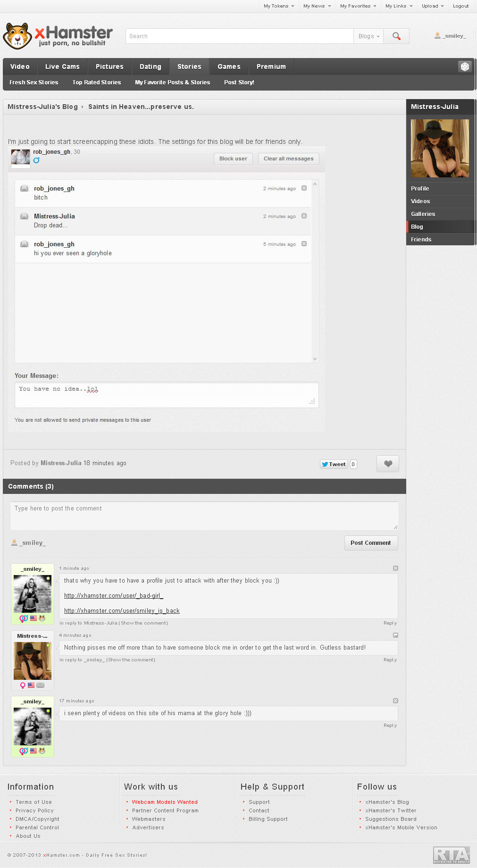Focus the search input field
The height and width of the screenshot is (868, 477).
coord(239,36)
